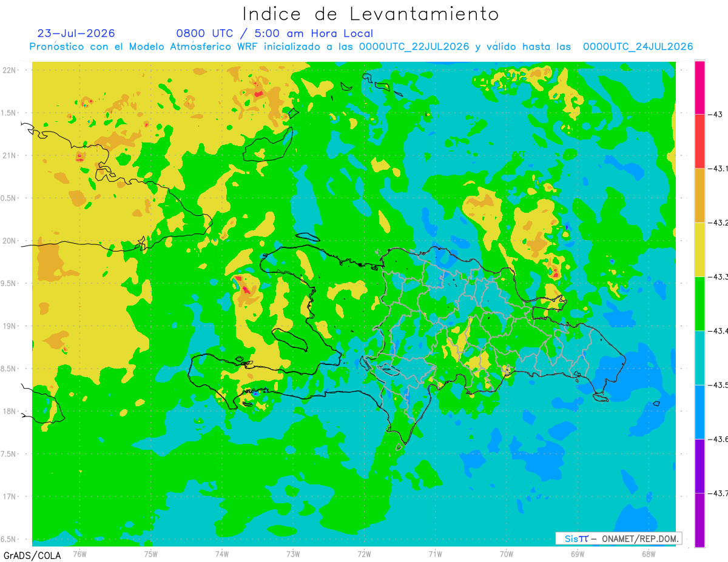Click the date '23-Jul-2026'
Screen dimensions: 728x562
click(76, 33)
